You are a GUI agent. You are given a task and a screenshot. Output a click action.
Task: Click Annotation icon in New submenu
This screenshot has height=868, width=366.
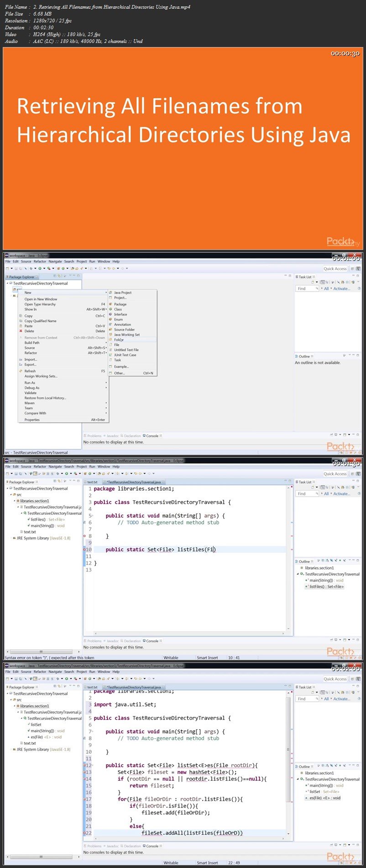click(110, 324)
